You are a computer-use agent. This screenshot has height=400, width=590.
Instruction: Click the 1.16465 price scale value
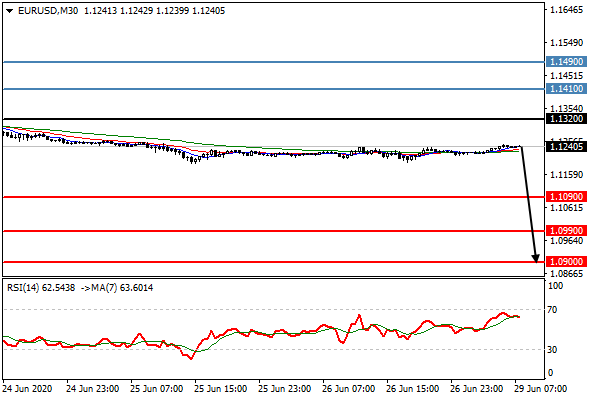pos(566,10)
